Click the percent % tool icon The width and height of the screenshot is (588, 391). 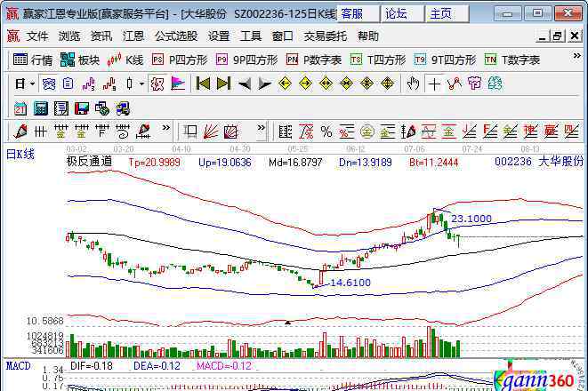point(326,132)
